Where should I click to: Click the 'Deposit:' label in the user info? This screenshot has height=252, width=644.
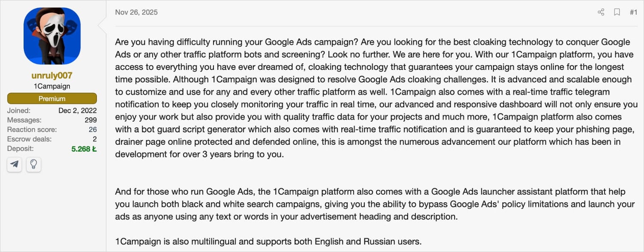tap(20, 148)
